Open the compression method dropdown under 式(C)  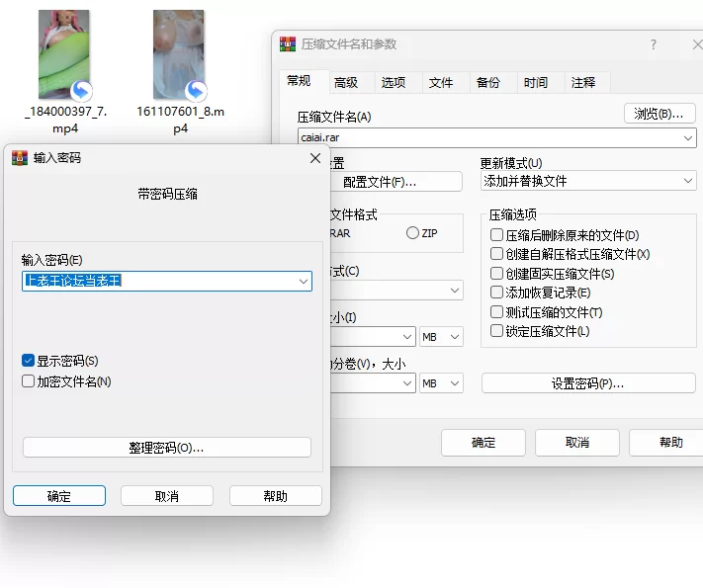455,291
